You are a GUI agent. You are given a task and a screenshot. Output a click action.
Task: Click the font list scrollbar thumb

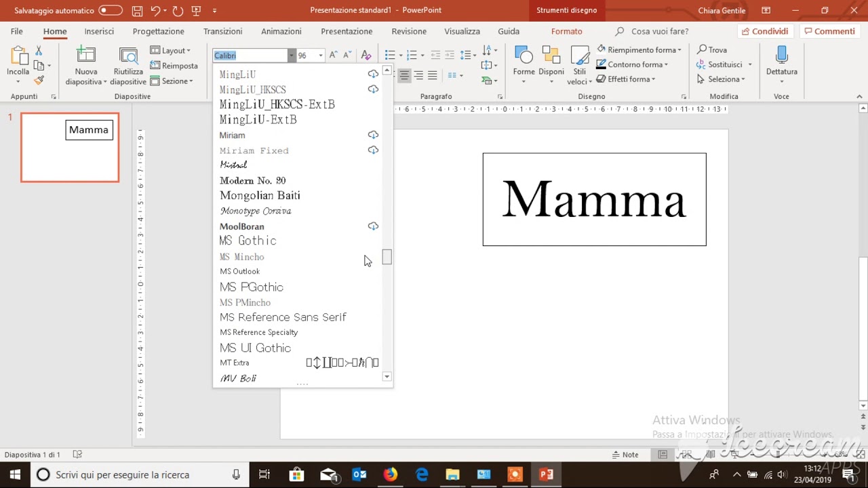pyautogui.click(x=387, y=257)
